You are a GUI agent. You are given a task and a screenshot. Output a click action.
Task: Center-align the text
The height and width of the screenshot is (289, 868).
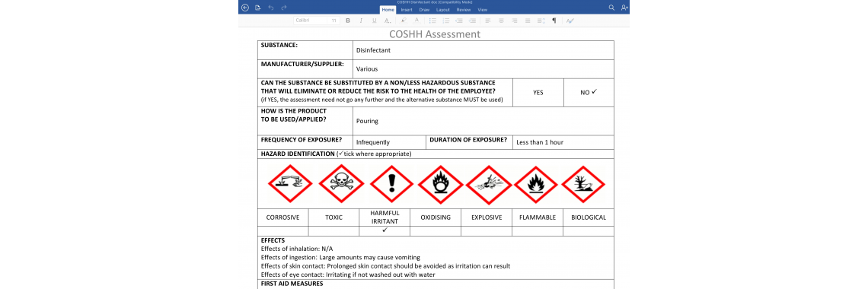coord(501,21)
